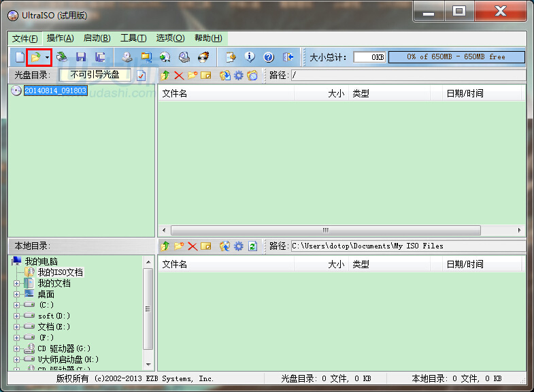Click the blue Help question mark icon
534x392 pixels.
[x=269, y=57]
